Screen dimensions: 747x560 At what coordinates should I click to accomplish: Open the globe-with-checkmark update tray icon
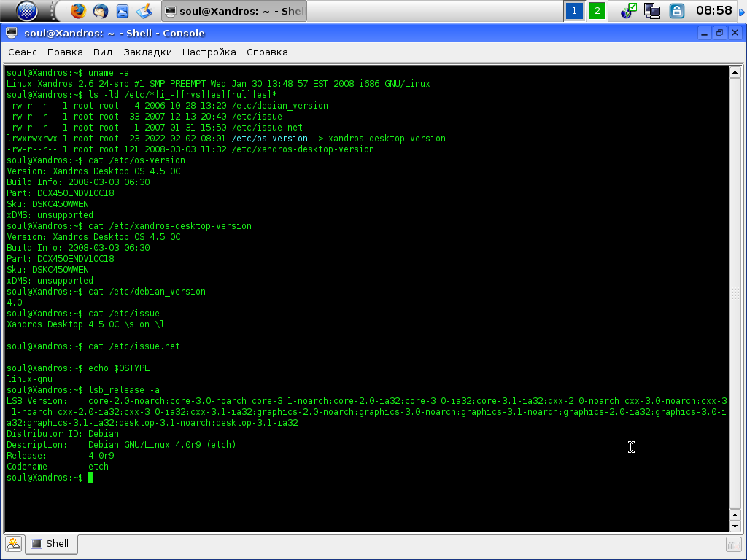[x=629, y=10]
